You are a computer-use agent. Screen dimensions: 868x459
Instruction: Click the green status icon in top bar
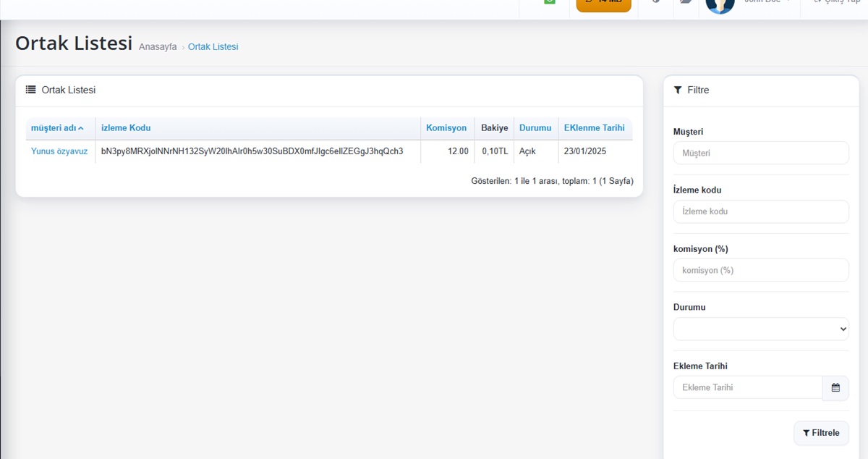tap(550, 2)
